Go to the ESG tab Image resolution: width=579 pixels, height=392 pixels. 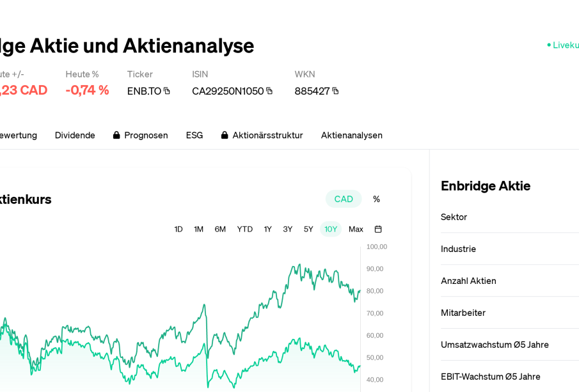click(194, 135)
